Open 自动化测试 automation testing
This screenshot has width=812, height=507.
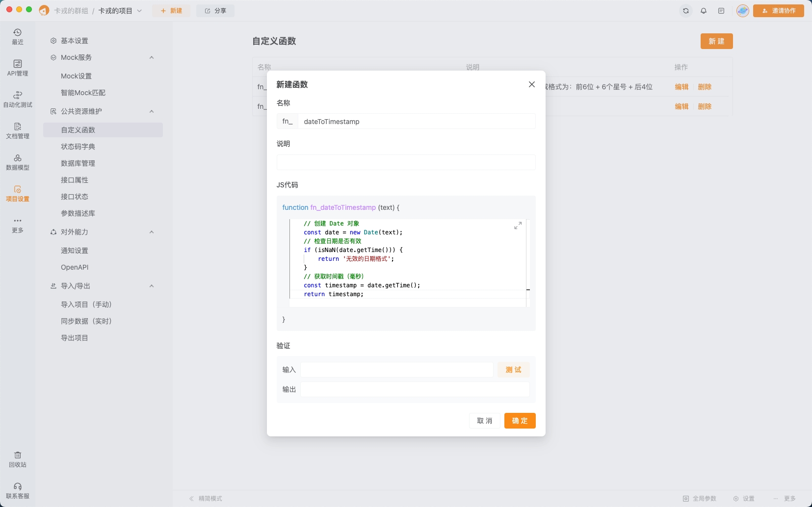coord(18,100)
